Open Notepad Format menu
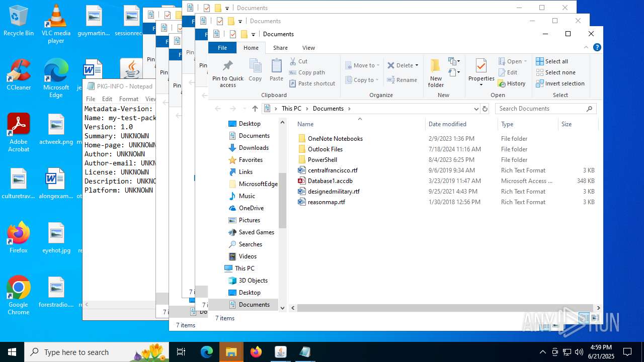Image resolution: width=644 pixels, height=362 pixels. click(129, 99)
